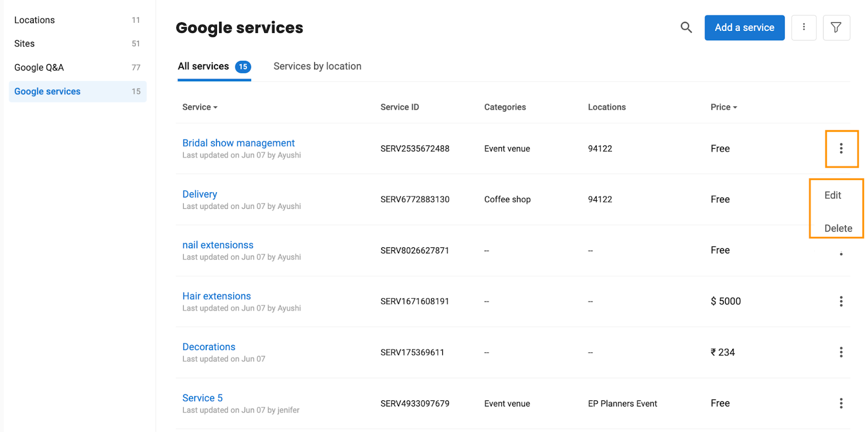Viewport: 868px width, 432px height.
Task: Open kebab menu for Service 5 row
Action: click(841, 403)
